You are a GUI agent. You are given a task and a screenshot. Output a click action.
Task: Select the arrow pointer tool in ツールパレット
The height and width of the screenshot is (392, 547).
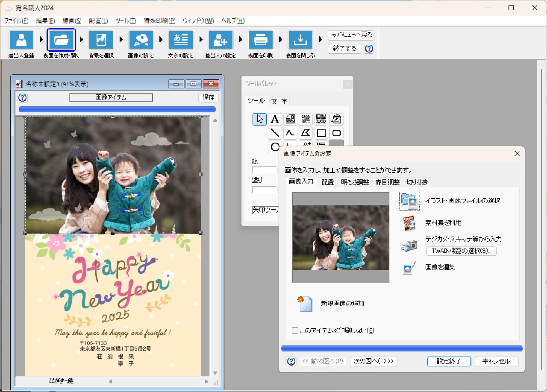(x=259, y=119)
